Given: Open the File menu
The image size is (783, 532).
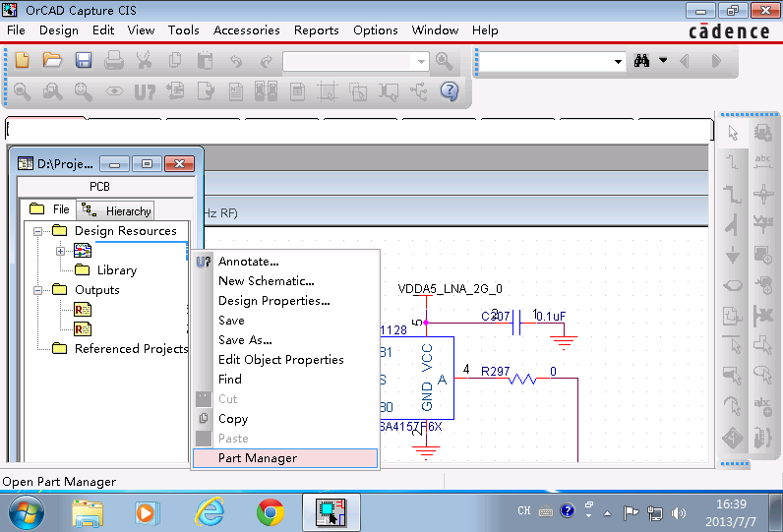Looking at the screenshot, I should tap(16, 30).
